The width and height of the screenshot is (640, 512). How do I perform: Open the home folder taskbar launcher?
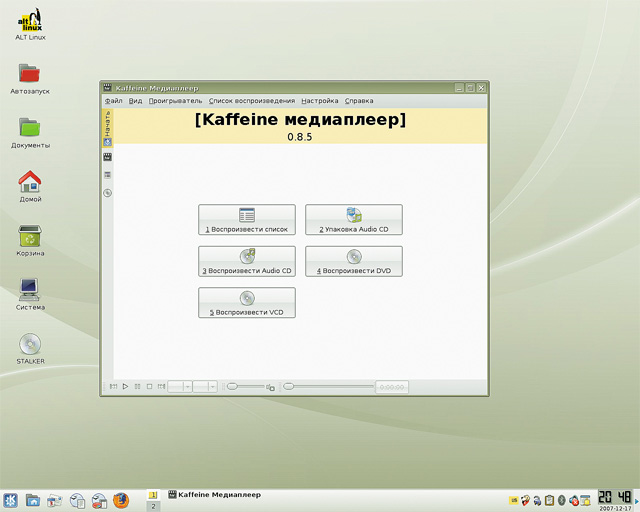(x=33, y=500)
